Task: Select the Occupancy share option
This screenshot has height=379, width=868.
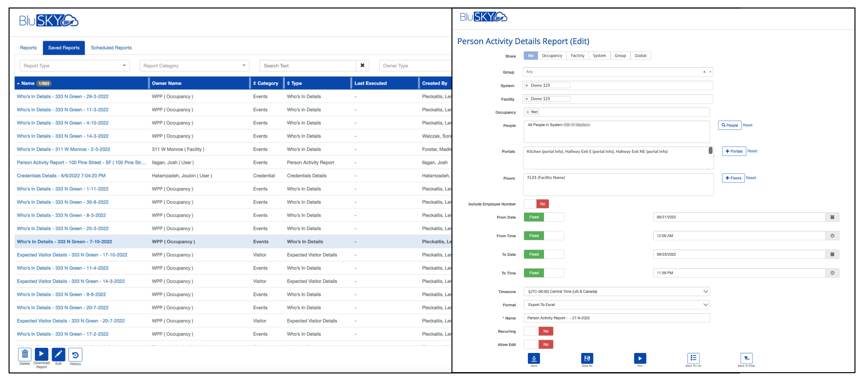Action: click(552, 56)
